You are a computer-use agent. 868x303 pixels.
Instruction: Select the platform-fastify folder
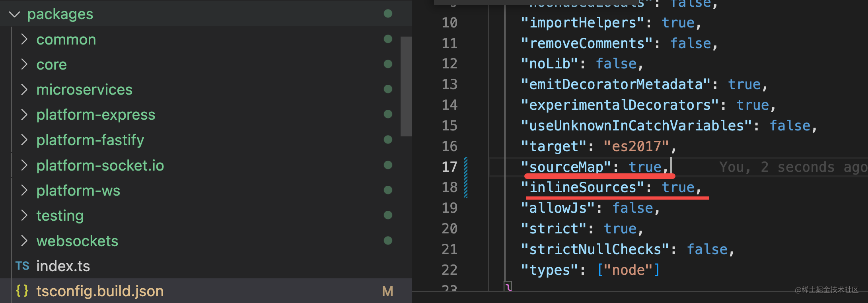90,140
